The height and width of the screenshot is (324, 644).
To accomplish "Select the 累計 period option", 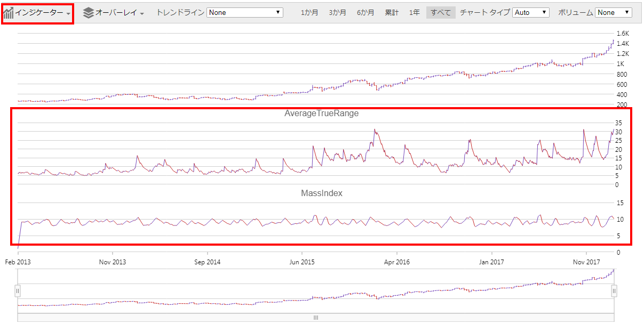I will tap(391, 12).
